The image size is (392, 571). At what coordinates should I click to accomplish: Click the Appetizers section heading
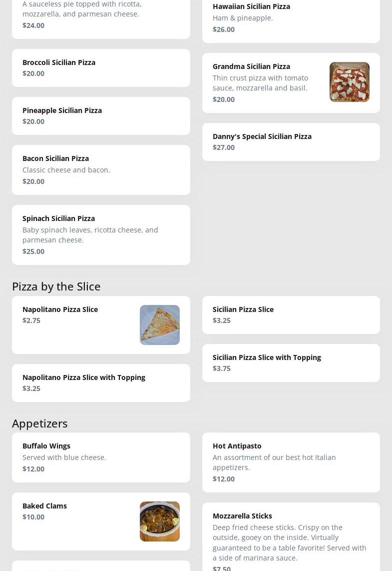[x=39, y=423]
